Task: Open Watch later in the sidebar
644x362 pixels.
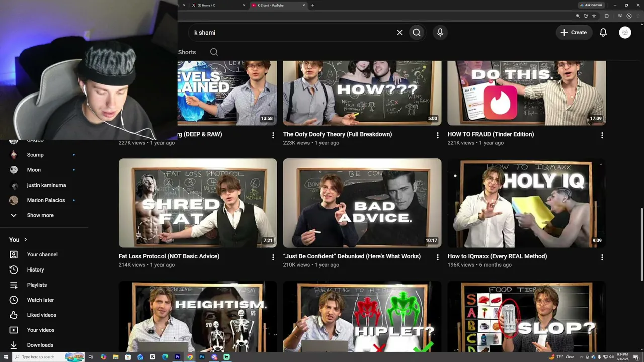Action: 40,300
